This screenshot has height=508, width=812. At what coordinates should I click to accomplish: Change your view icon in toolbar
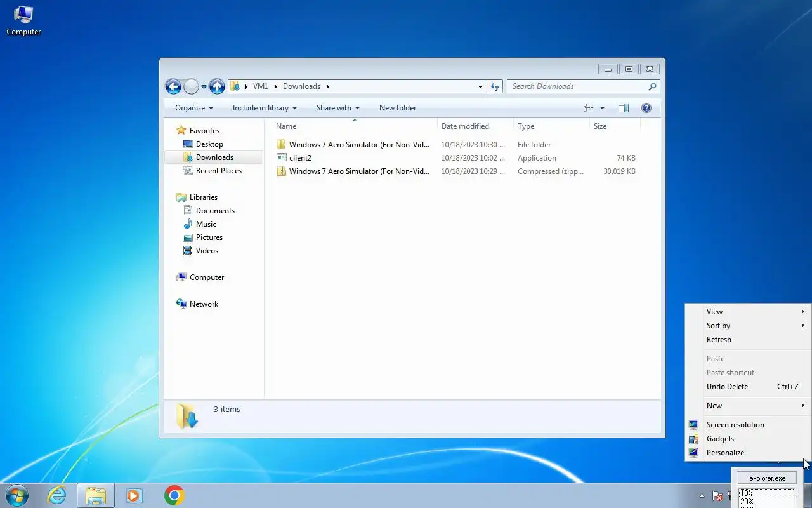589,108
